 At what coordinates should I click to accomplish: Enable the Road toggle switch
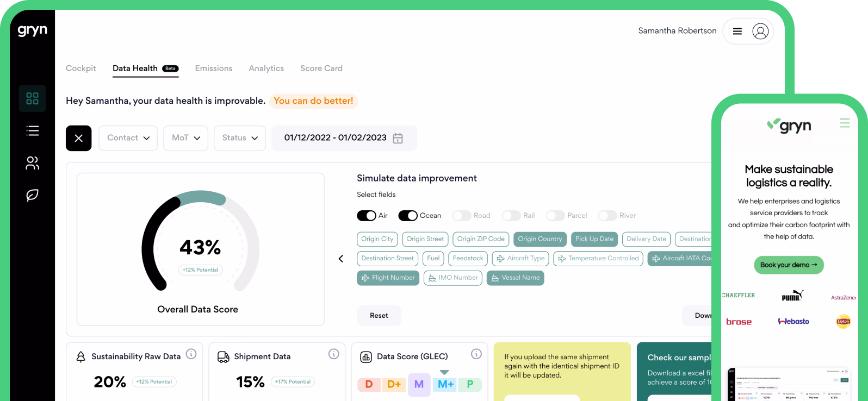462,216
